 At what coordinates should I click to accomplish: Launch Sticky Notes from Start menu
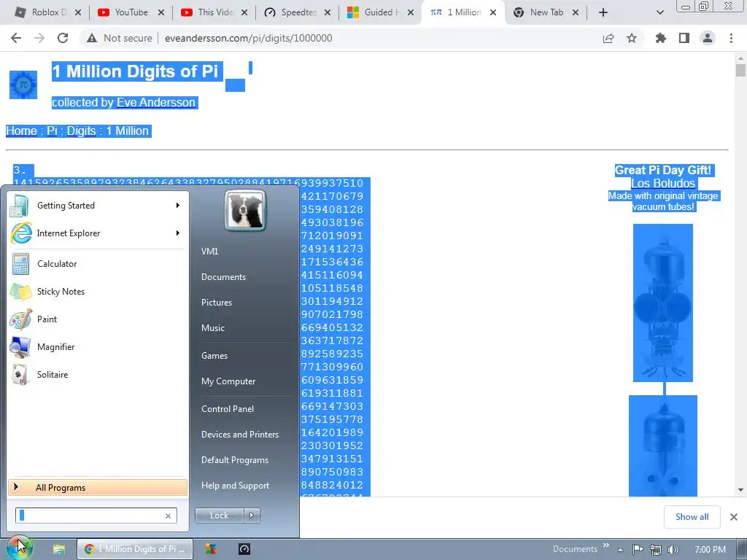pos(61,292)
